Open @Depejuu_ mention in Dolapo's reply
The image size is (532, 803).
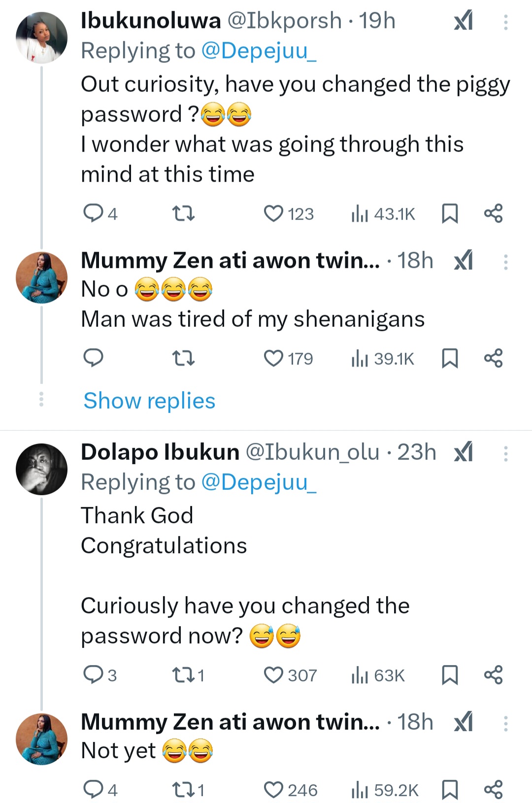click(259, 482)
